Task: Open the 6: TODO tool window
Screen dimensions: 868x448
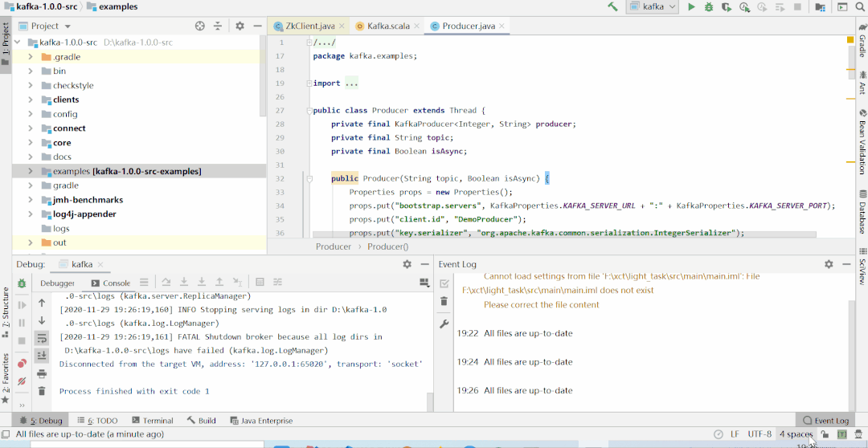Action: tap(97, 421)
